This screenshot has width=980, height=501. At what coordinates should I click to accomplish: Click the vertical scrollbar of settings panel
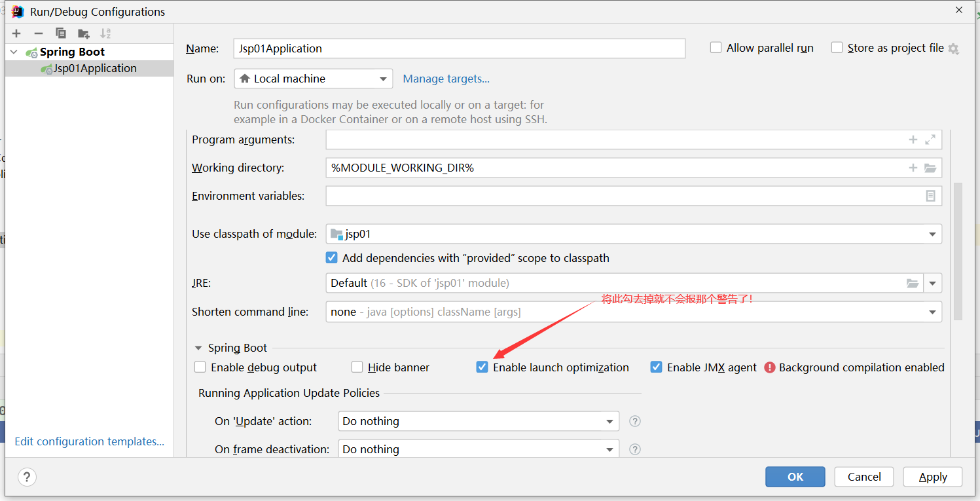coord(958,251)
